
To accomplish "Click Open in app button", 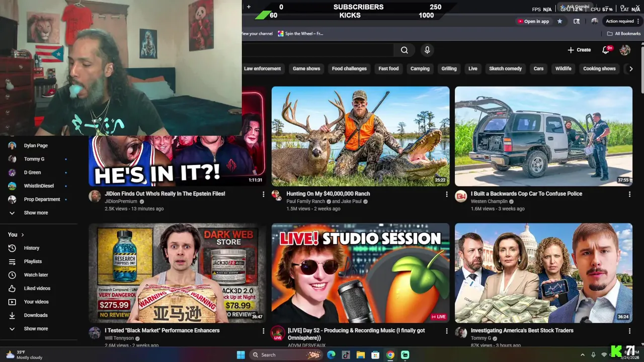I will [x=533, y=21].
